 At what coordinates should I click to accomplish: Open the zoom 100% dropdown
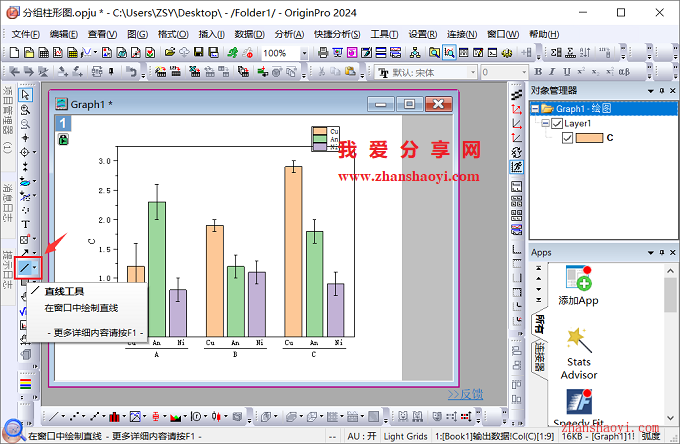pos(304,53)
